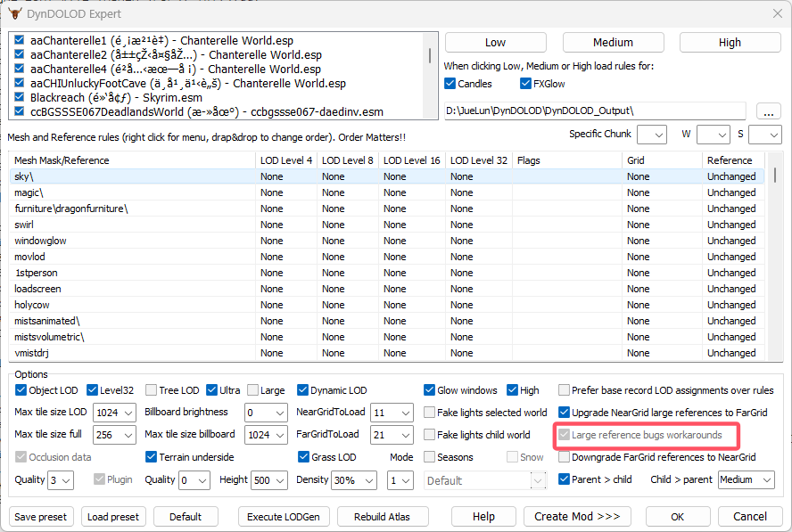
Task: Load High preset rules
Action: click(x=730, y=43)
